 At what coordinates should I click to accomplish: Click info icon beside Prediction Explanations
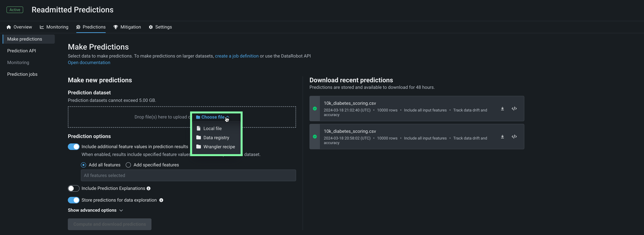(149, 189)
